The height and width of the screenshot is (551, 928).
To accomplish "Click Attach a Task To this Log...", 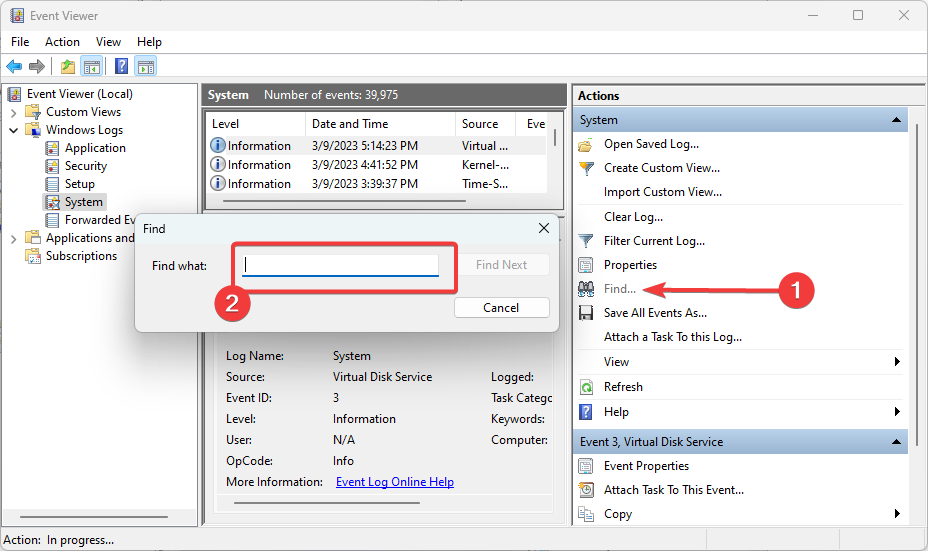I will [673, 337].
